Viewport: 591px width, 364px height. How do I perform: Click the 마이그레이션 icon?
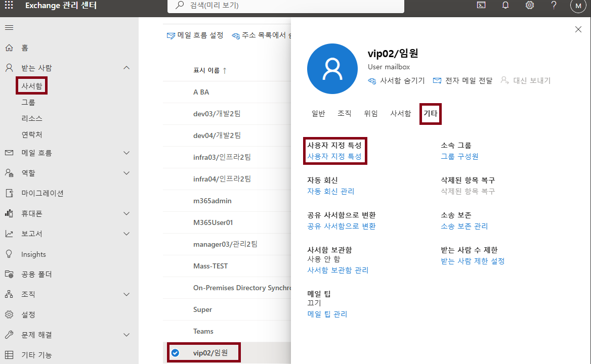pos(9,193)
